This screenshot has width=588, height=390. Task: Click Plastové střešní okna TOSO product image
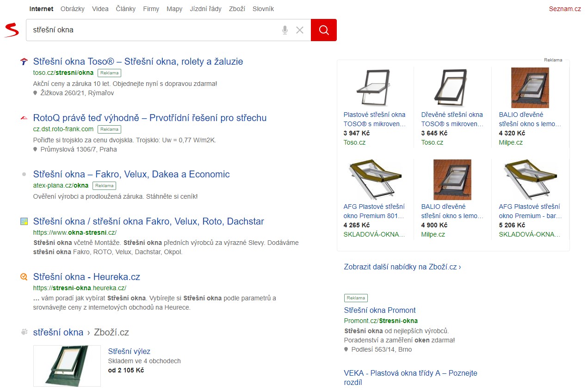coord(375,88)
